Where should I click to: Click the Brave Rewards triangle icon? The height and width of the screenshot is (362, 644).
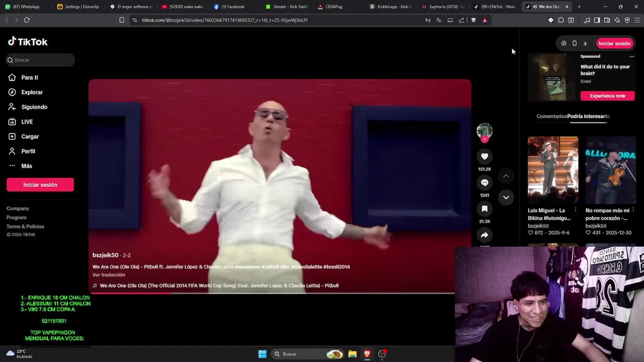pos(485,20)
